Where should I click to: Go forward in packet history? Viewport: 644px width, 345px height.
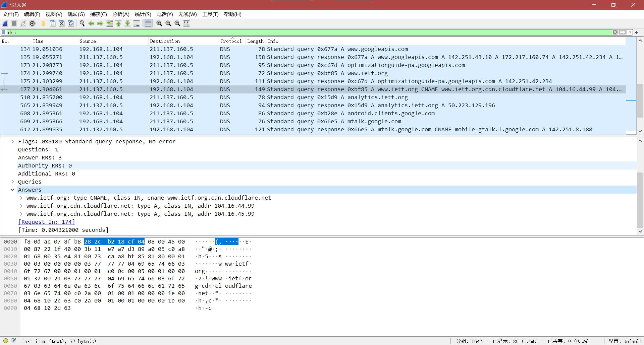(x=100, y=23)
